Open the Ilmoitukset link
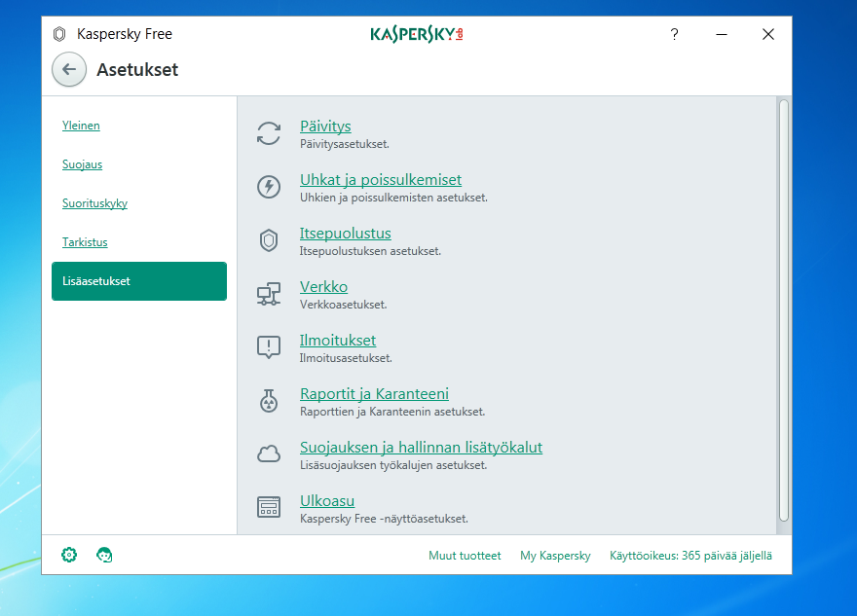Screen dimensions: 857x616 click(338, 341)
